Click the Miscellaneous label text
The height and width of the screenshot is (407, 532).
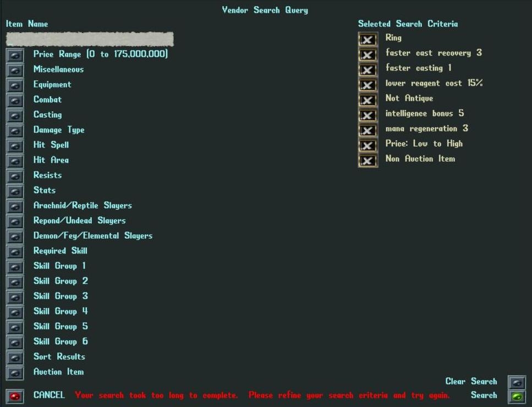(x=58, y=69)
